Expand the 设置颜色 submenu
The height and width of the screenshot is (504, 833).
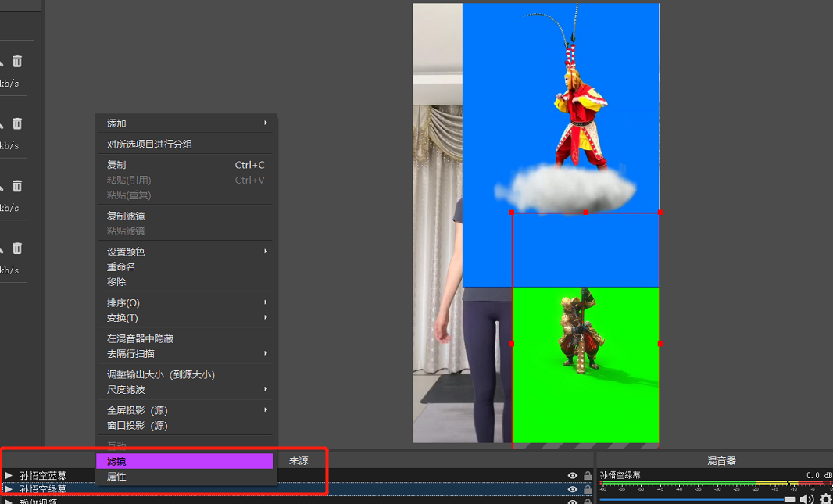coord(185,251)
